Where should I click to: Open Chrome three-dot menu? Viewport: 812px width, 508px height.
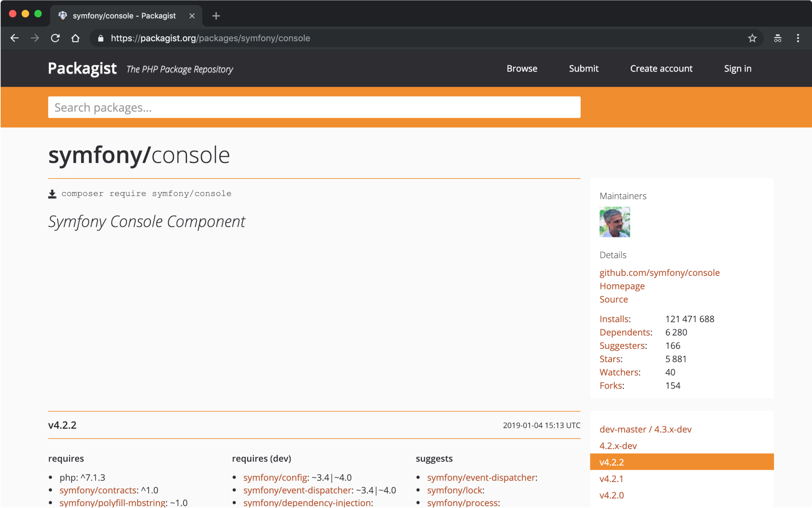click(798, 38)
